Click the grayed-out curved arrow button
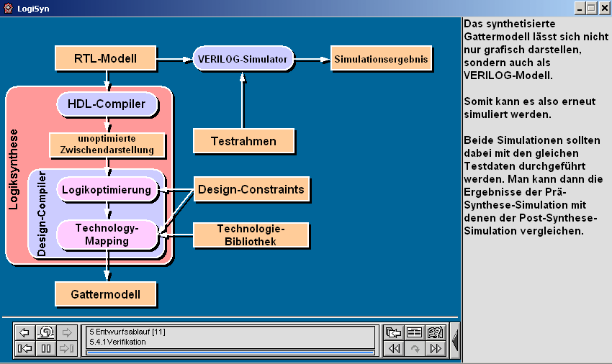The height and width of the screenshot is (364, 612). (414, 348)
